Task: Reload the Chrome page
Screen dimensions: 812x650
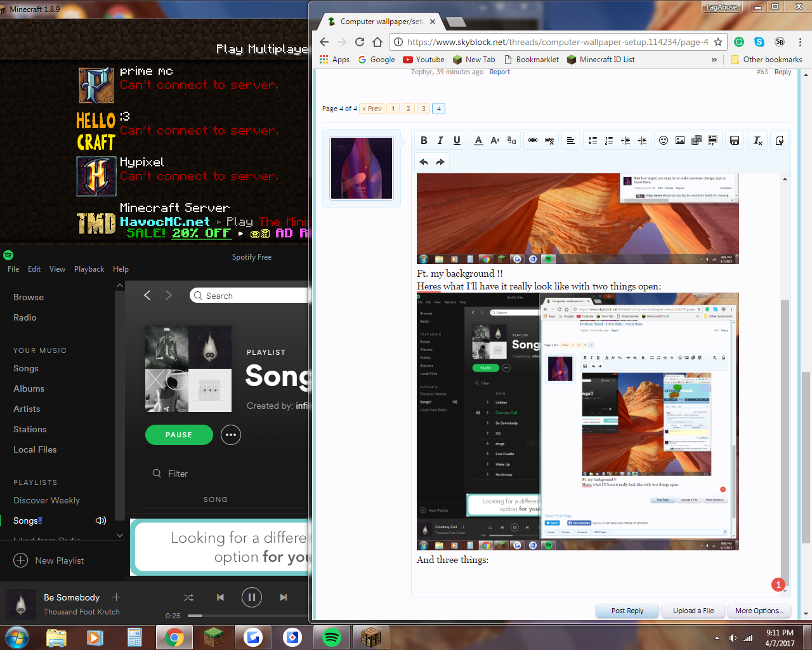Action: tap(360, 42)
